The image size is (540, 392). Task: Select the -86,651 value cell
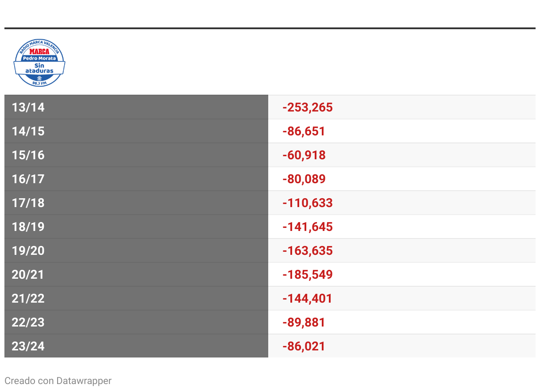click(x=304, y=131)
